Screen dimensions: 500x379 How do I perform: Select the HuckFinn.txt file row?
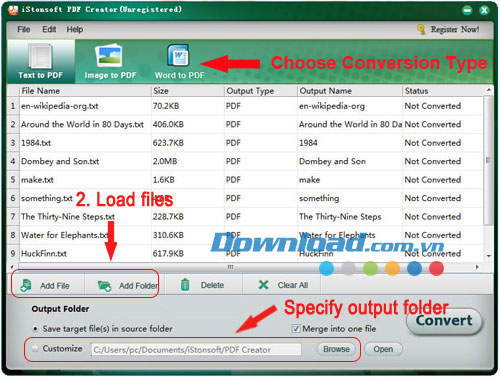pos(245,254)
